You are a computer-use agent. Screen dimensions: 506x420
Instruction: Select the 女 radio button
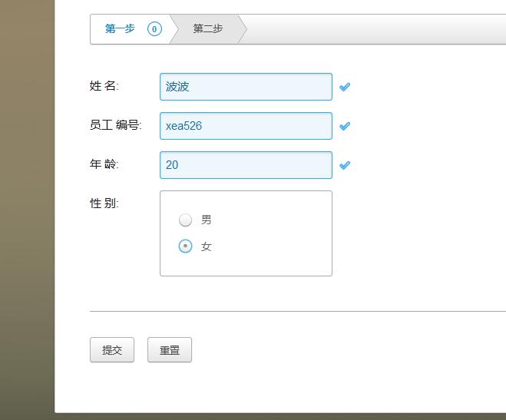(x=185, y=246)
